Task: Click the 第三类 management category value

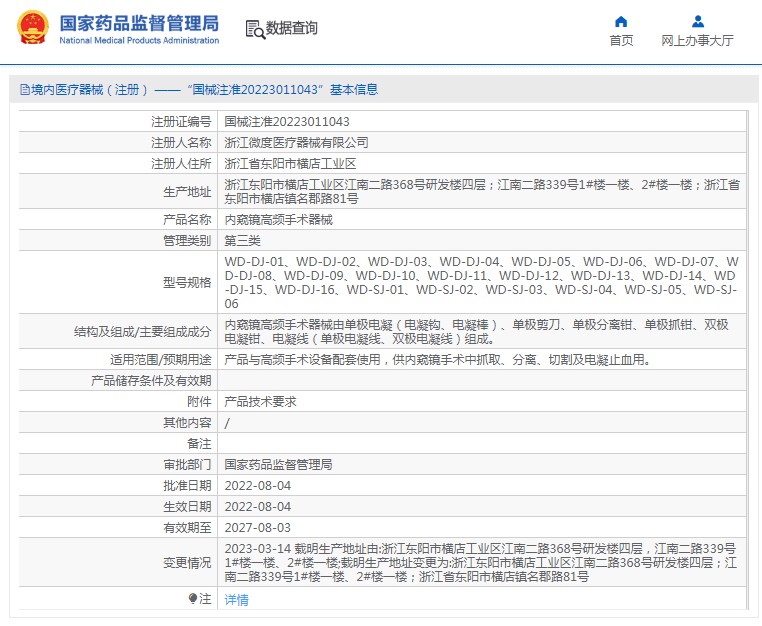Action: (x=242, y=240)
